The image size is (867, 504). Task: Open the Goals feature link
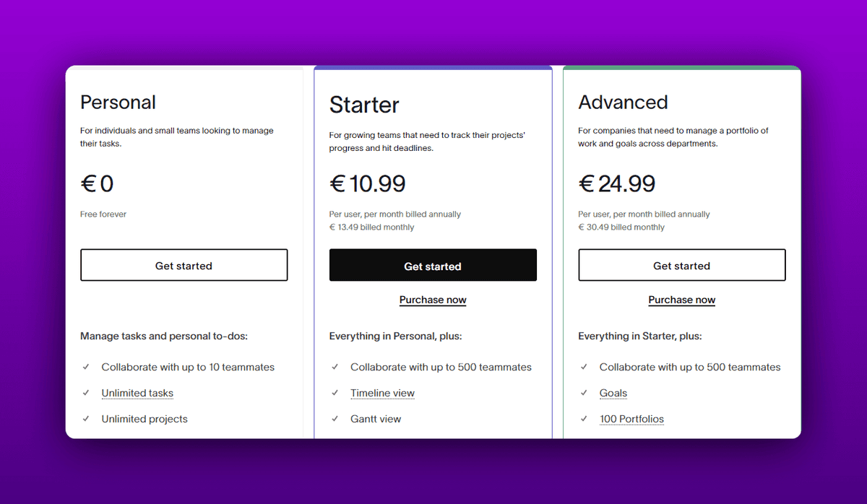[613, 393]
